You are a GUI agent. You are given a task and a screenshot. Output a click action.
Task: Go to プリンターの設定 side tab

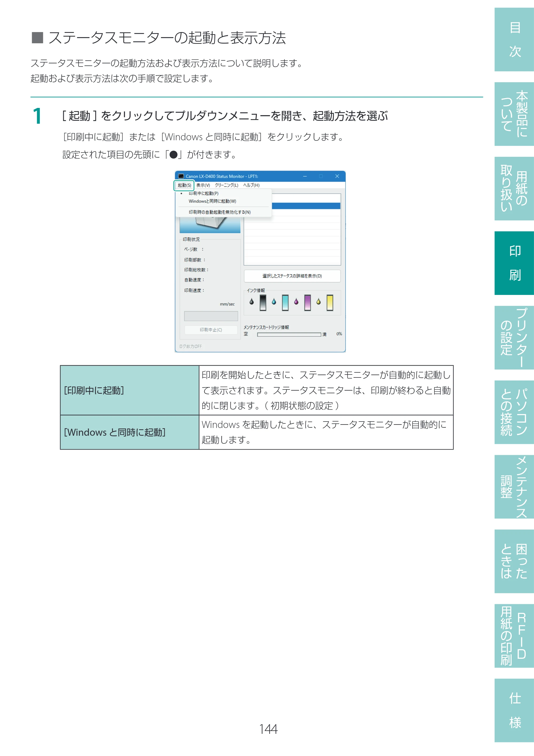[514, 337]
